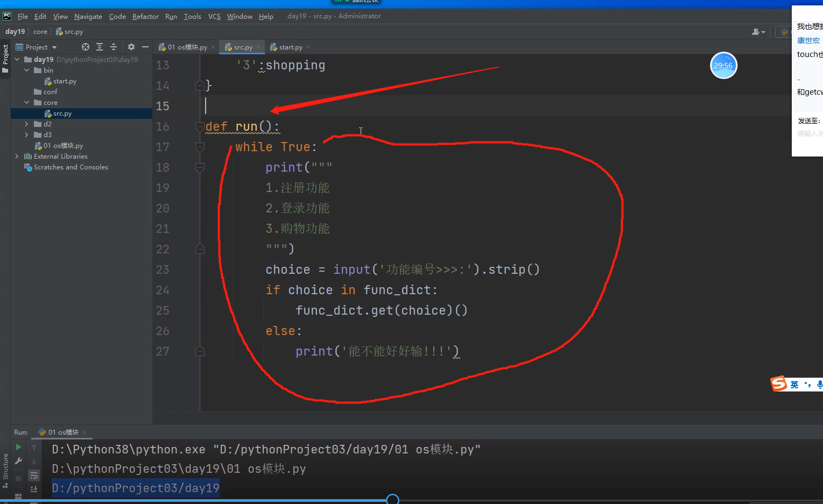Click the Sogou microphone voice input icon
This screenshot has height=504, width=823.
point(819,384)
